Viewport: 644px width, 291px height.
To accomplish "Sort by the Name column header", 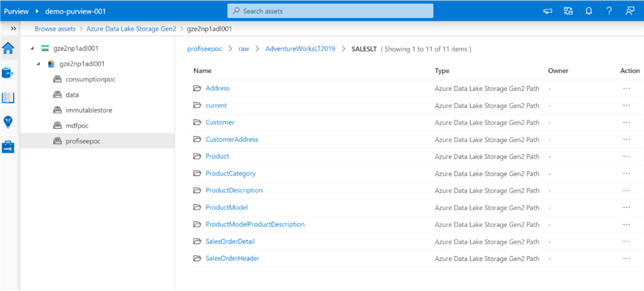I will pos(203,70).
